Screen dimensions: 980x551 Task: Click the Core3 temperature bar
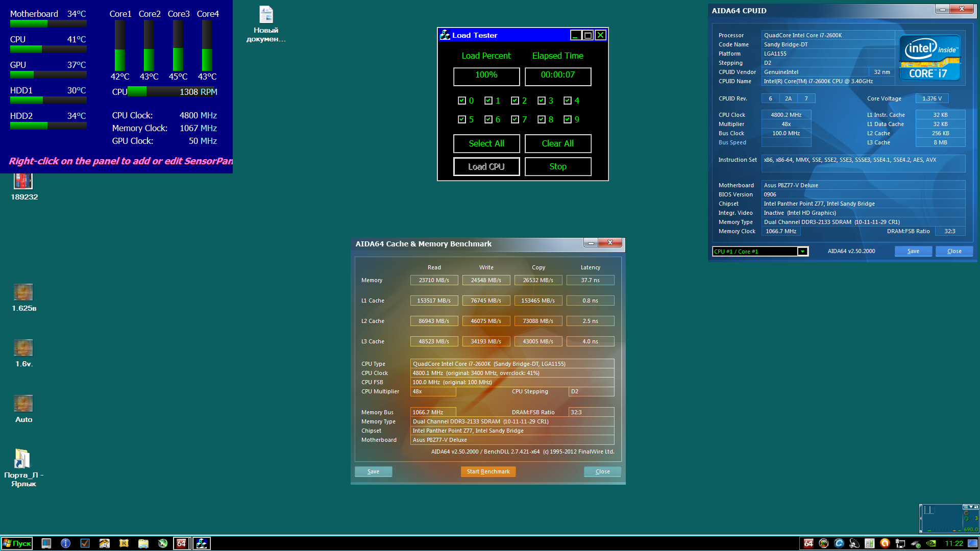[178, 45]
